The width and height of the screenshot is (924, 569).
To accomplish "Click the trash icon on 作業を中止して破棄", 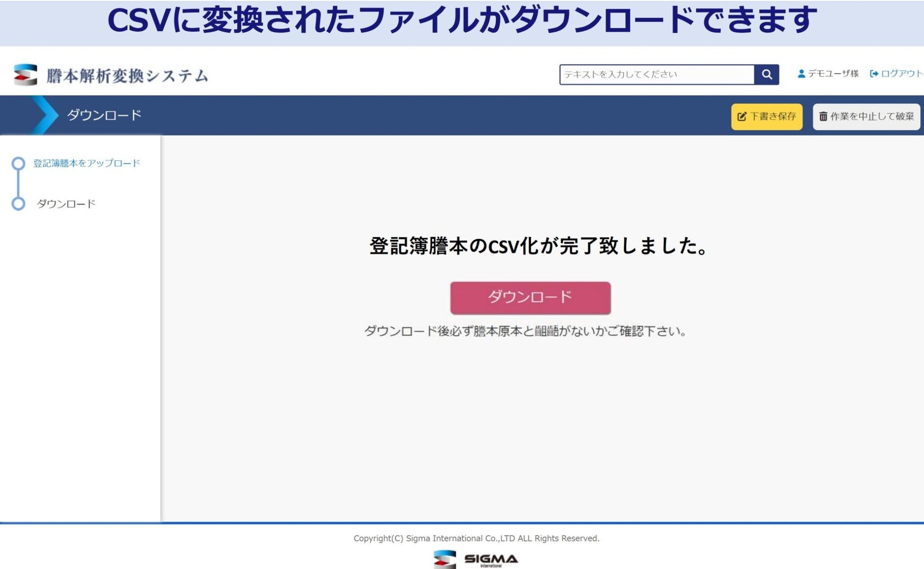I will [x=823, y=117].
